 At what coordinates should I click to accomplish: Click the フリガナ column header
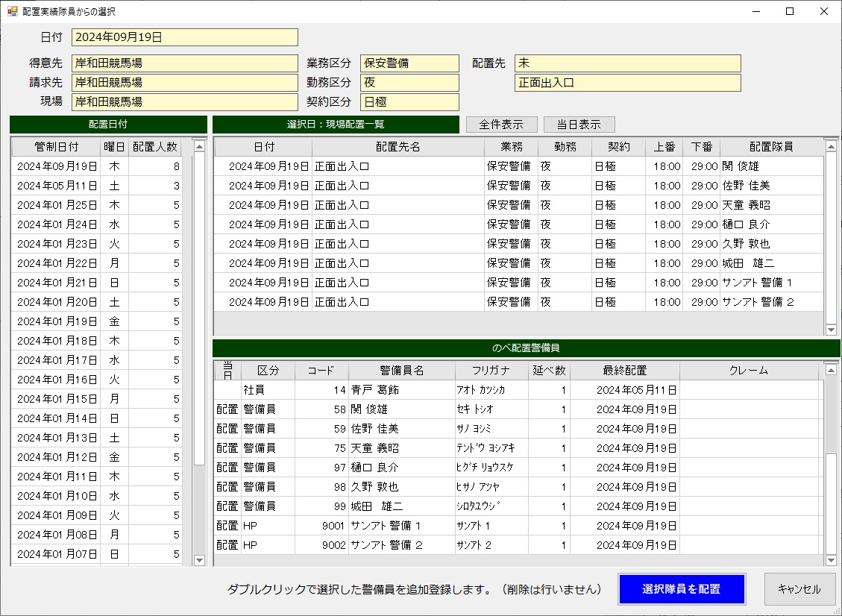click(x=491, y=370)
